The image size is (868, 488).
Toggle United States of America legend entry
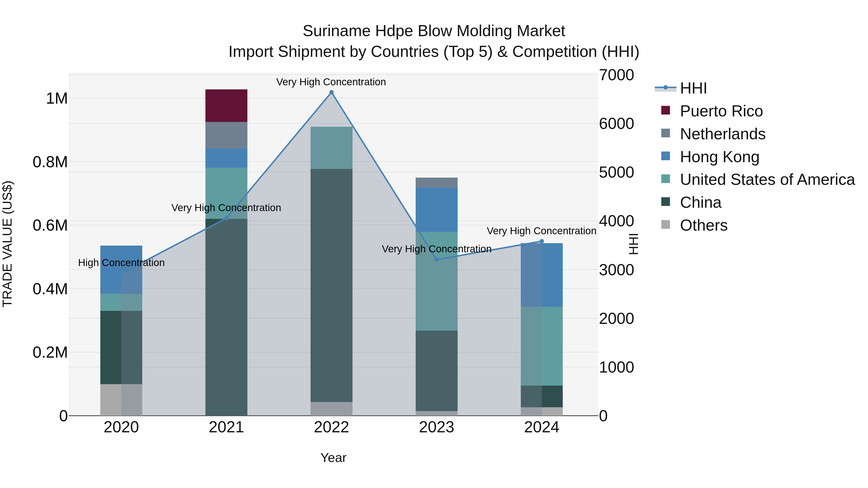[758, 180]
